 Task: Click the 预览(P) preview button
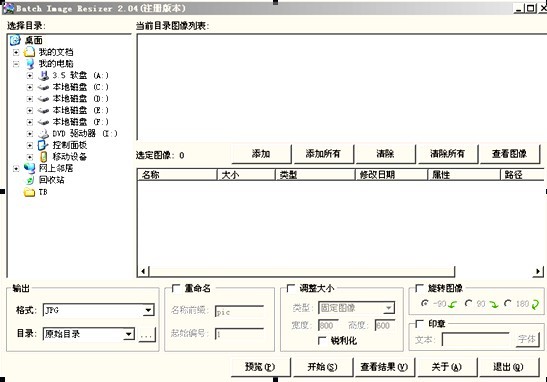point(261,367)
